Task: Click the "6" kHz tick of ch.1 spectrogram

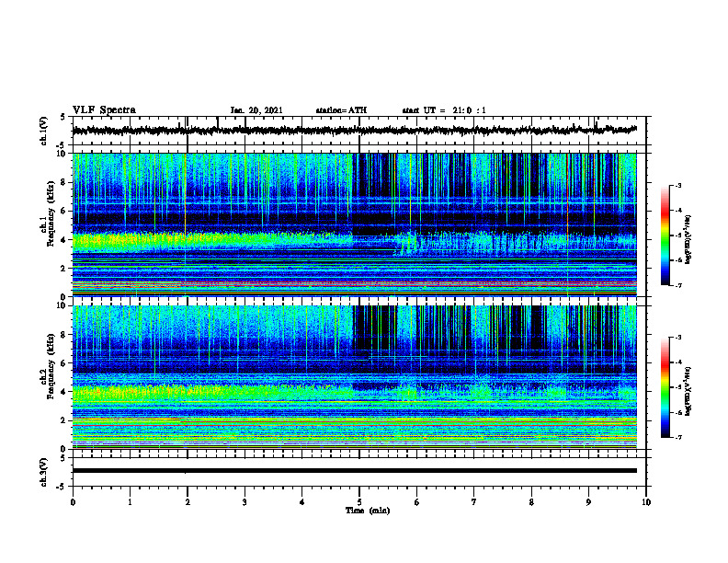Action: (x=64, y=211)
